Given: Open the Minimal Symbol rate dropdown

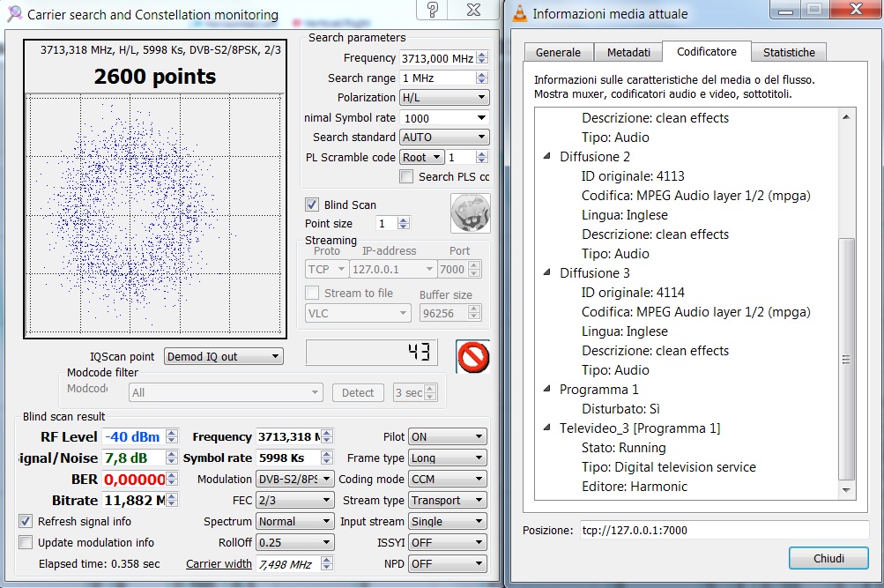Looking at the screenshot, I should pos(444,118).
